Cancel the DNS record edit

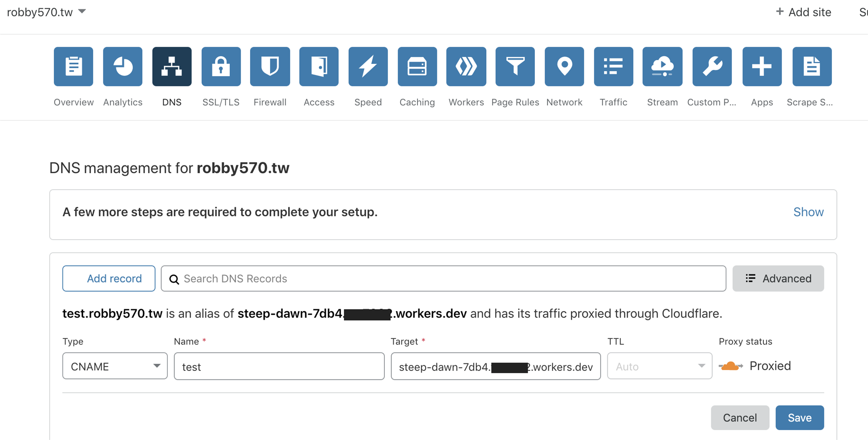[740, 418]
